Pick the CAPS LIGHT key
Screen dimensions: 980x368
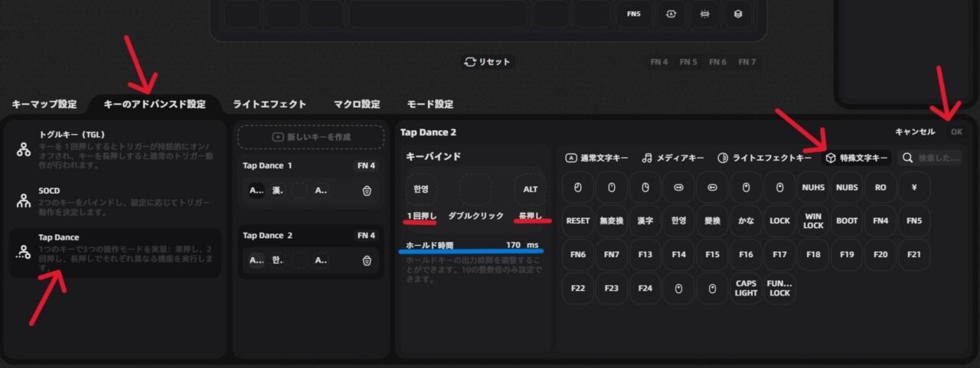[746, 288]
